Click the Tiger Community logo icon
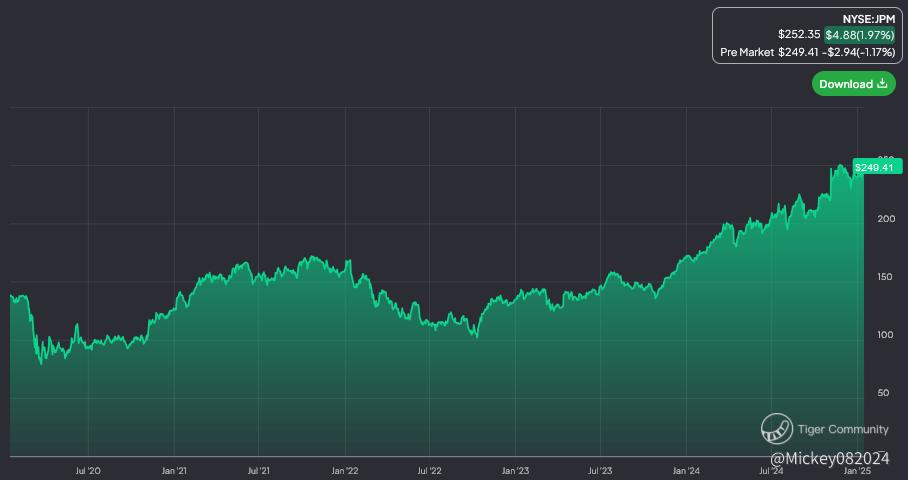Viewport: 908px width, 480px height. (777, 429)
